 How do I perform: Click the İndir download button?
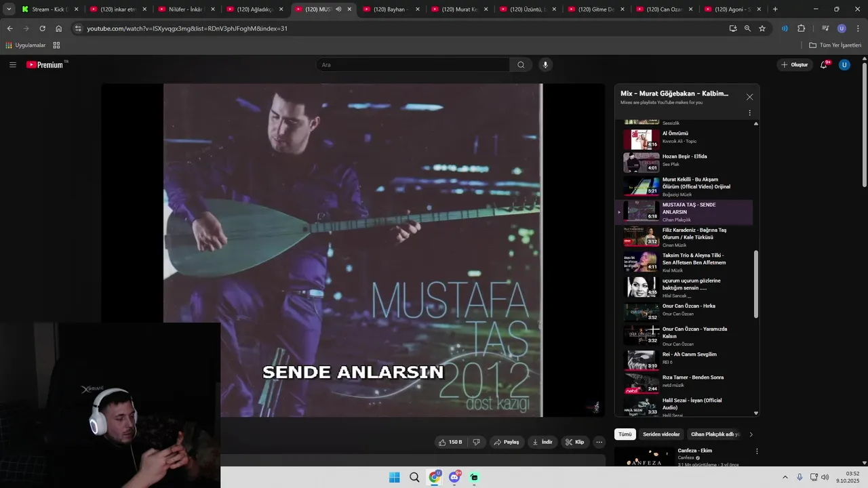pos(542,442)
